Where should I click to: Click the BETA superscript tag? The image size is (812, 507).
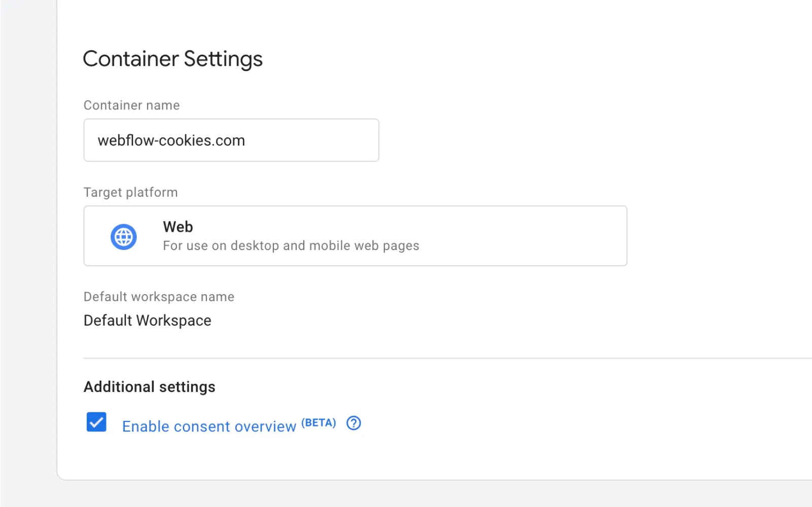[319, 423]
